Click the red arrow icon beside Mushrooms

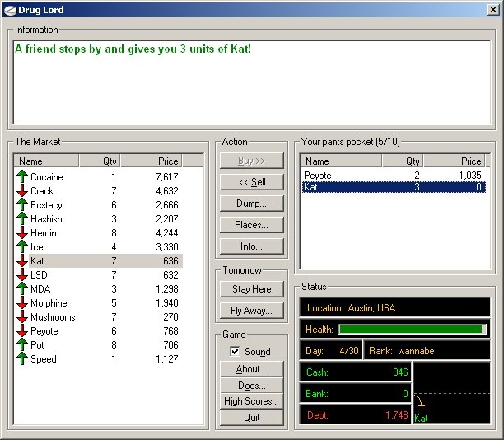(x=21, y=317)
